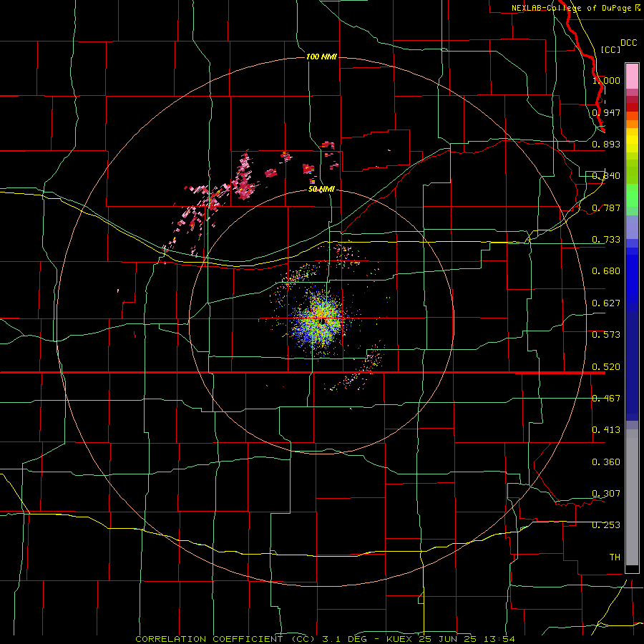Click the Correlation Coefficient product caption at bottom
The height and width of the screenshot is (644, 644).
pos(325,639)
